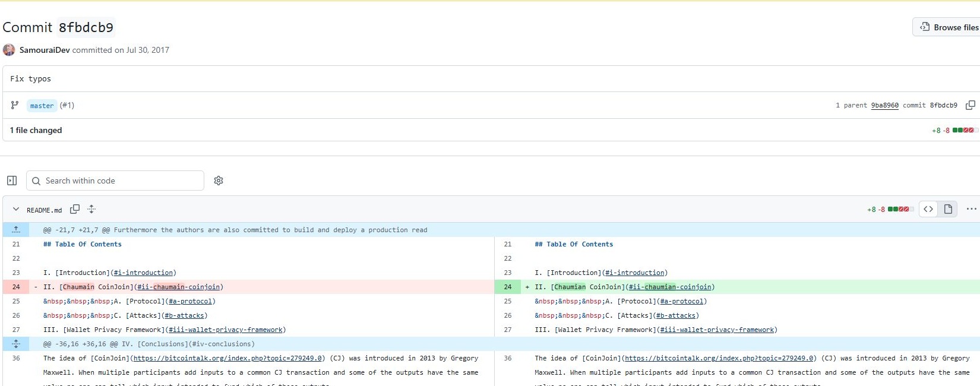Image resolution: width=980 pixels, height=386 pixels.
Task: Select removed line number 24
Action: pos(16,287)
